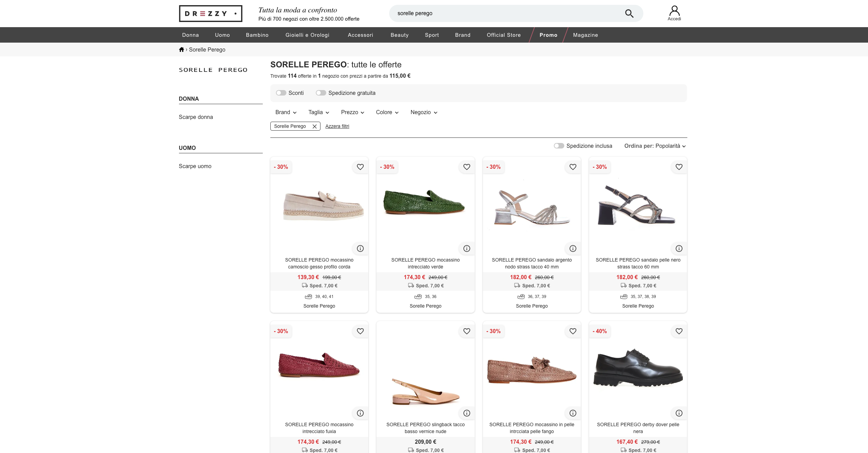Screen dimensions: 868x453
Task: Open the Uomo menu
Action: tap(222, 35)
